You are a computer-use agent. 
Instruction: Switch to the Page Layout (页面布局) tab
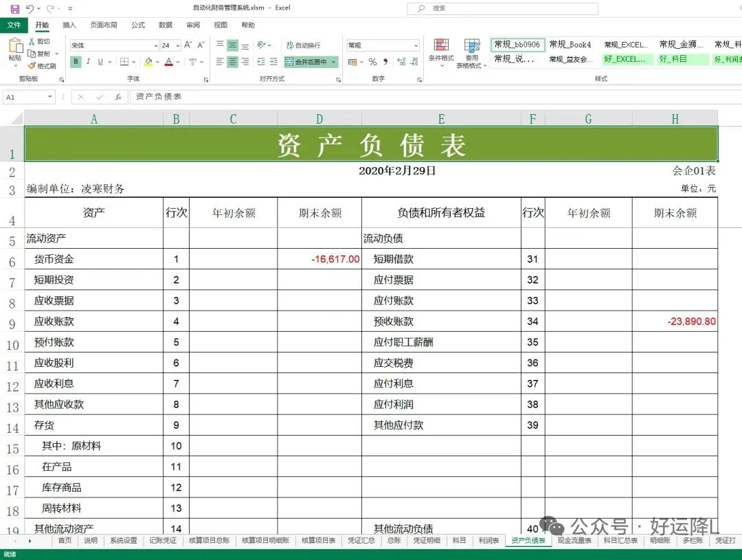coord(103,25)
